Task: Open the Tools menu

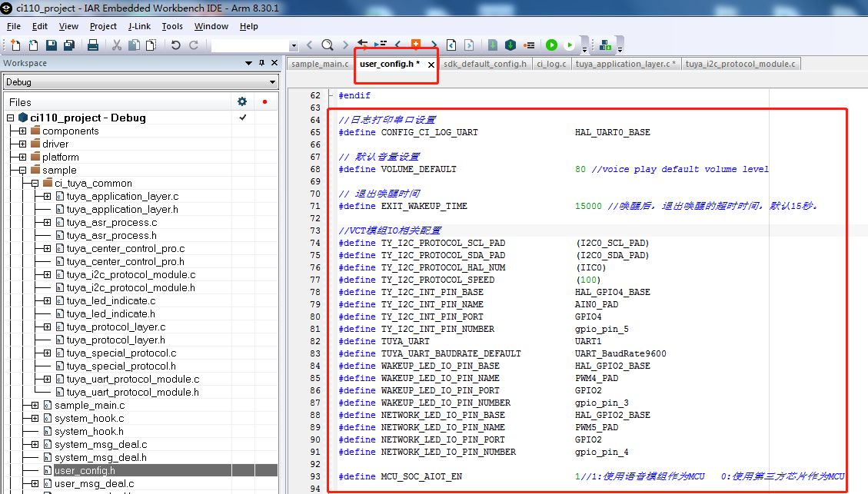Action: point(172,26)
